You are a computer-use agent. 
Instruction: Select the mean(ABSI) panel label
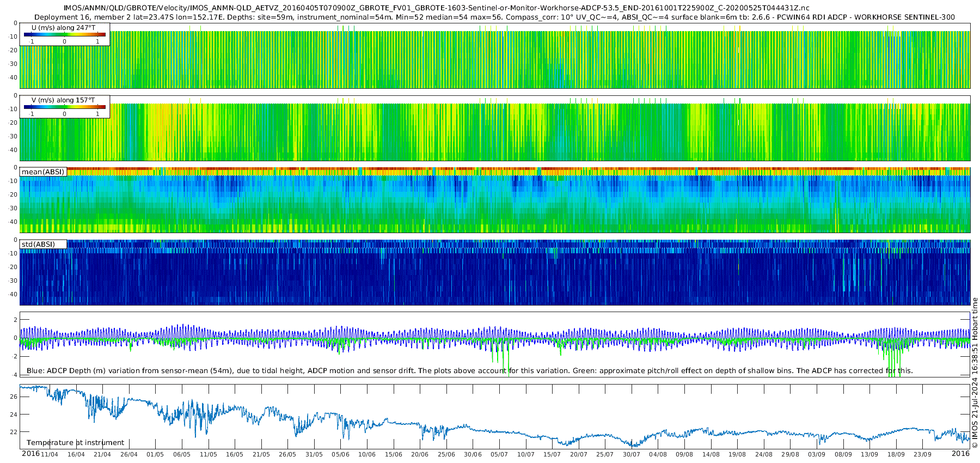tap(43, 172)
